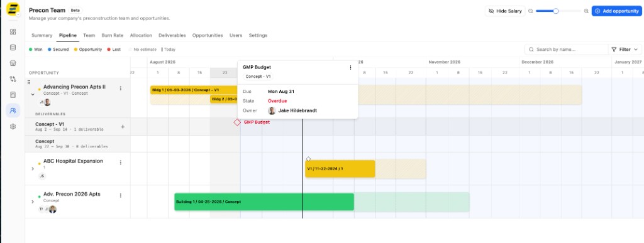Open kebab menu for Advancing Precon Apts II

(120, 88)
